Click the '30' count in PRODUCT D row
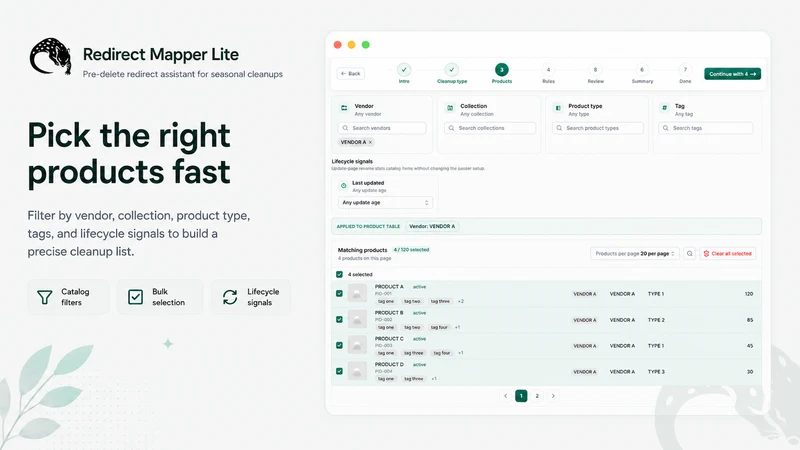 click(750, 372)
